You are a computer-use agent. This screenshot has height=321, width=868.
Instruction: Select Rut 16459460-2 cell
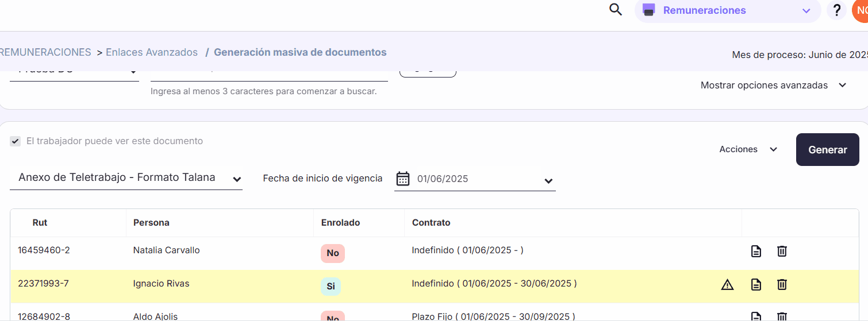[44, 250]
